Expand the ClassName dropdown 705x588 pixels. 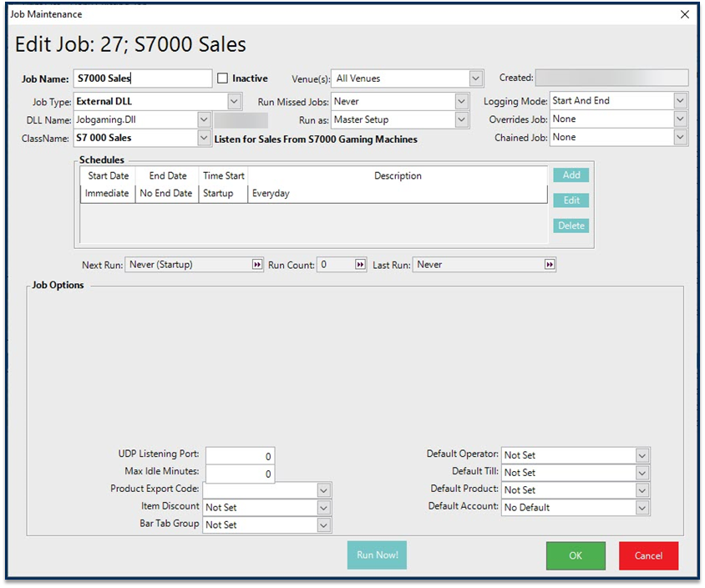click(204, 138)
